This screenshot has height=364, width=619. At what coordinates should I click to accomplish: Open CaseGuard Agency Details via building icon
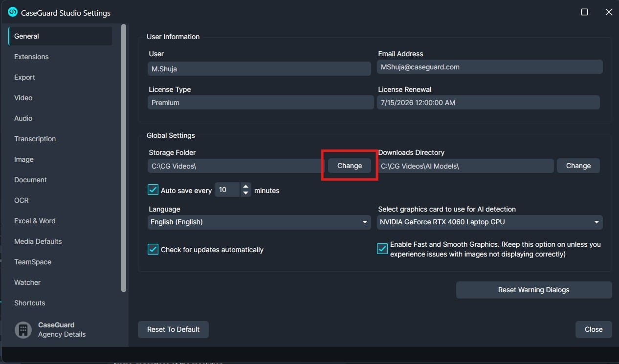22,330
